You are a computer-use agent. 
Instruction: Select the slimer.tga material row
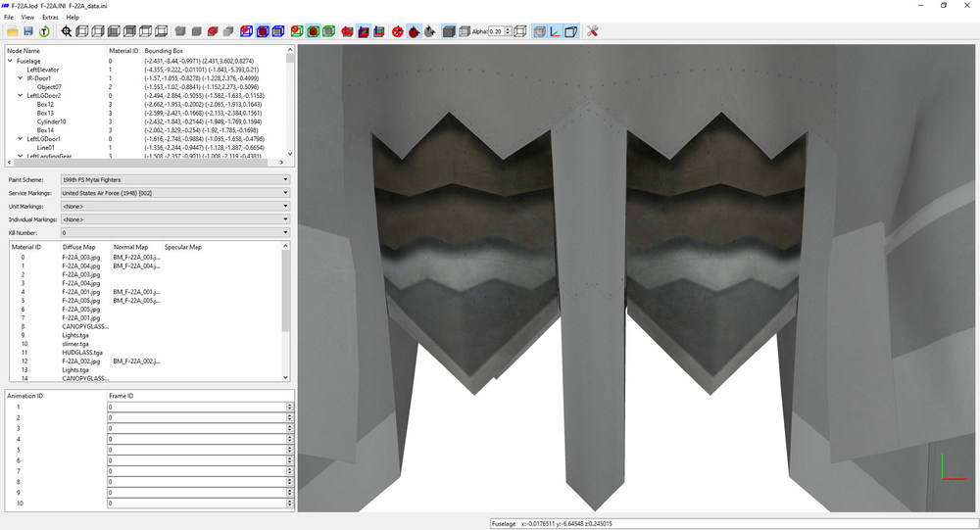[x=75, y=344]
